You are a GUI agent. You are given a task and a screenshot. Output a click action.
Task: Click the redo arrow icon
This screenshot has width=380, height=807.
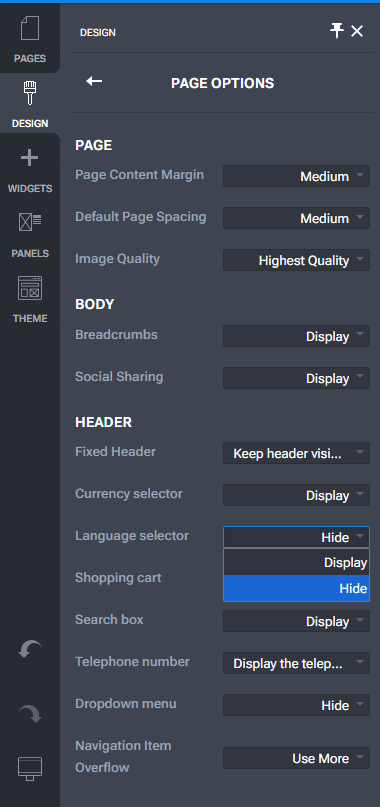(30, 714)
